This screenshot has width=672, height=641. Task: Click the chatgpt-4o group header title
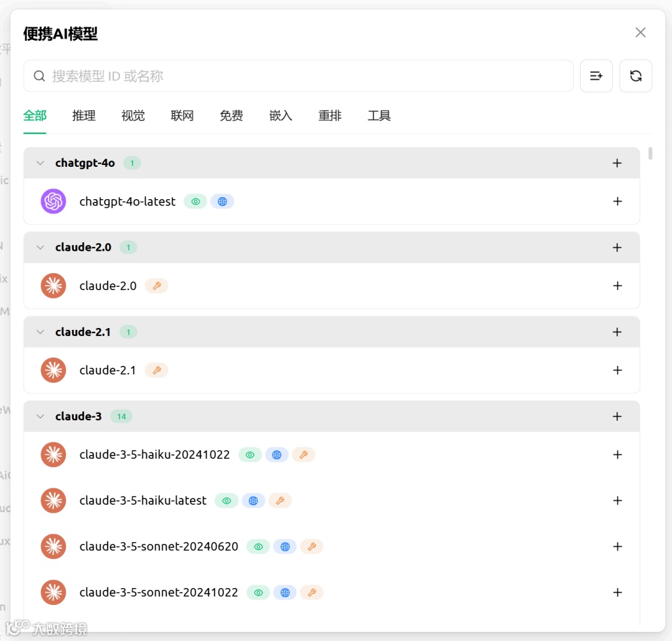(85, 163)
